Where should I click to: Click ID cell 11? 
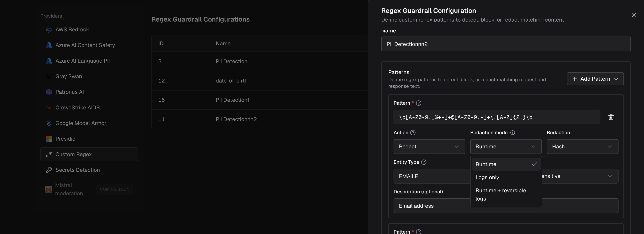point(161,119)
